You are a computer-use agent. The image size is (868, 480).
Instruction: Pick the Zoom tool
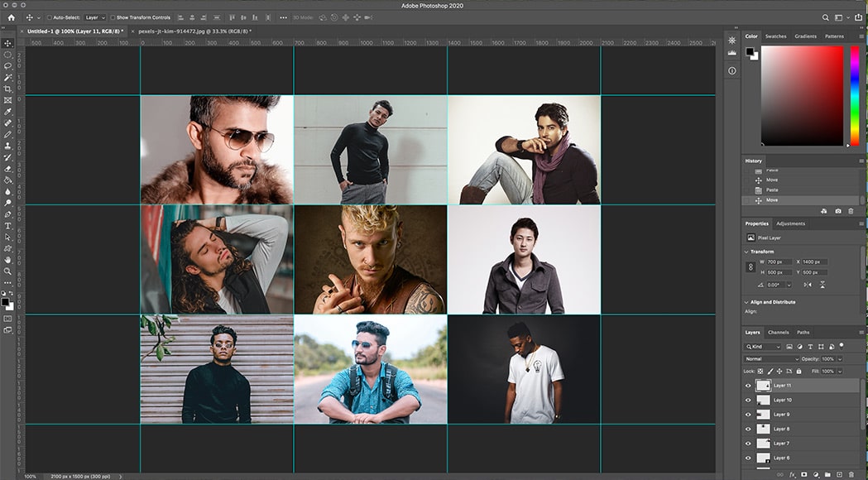[7, 271]
